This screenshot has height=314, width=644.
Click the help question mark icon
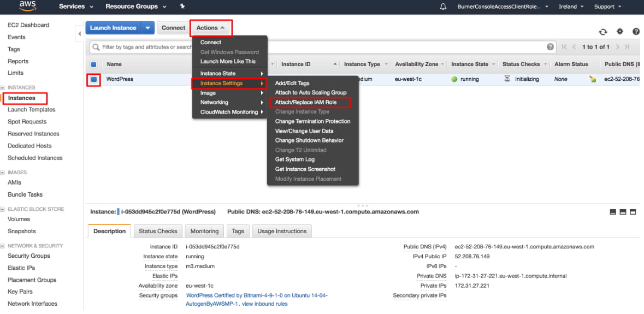tap(636, 32)
